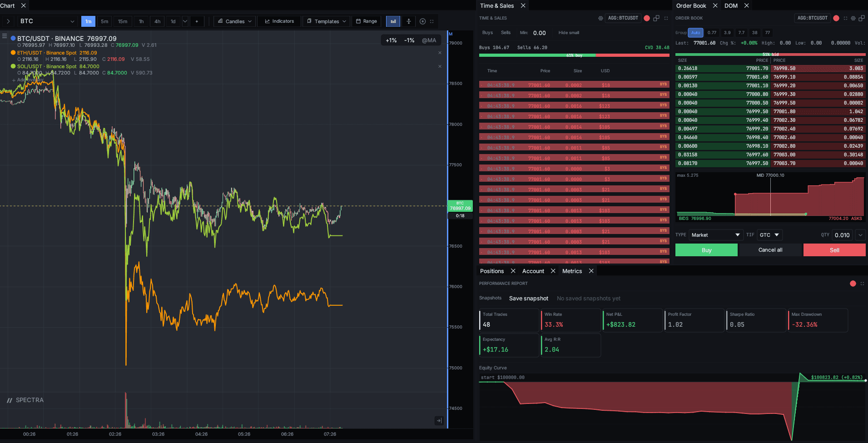The width and height of the screenshot is (868, 443).
Task: Open the Order Book AGG:BTCUSDT symbol selector
Action: coord(813,18)
